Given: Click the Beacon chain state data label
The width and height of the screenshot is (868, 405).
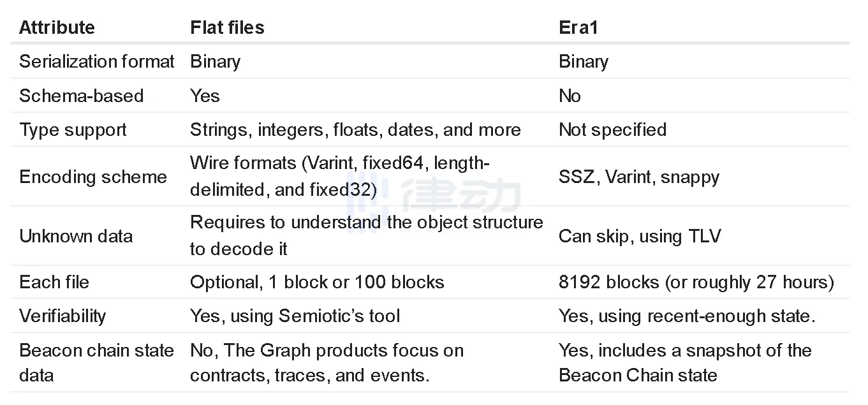Looking at the screenshot, I should click(x=96, y=362).
